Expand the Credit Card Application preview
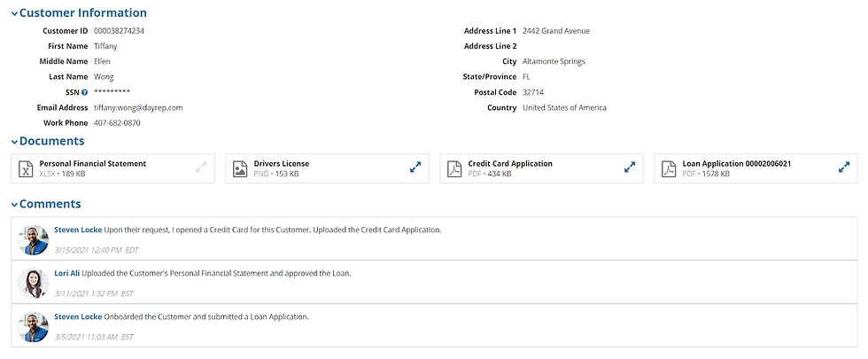The height and width of the screenshot is (359, 868). [630, 167]
